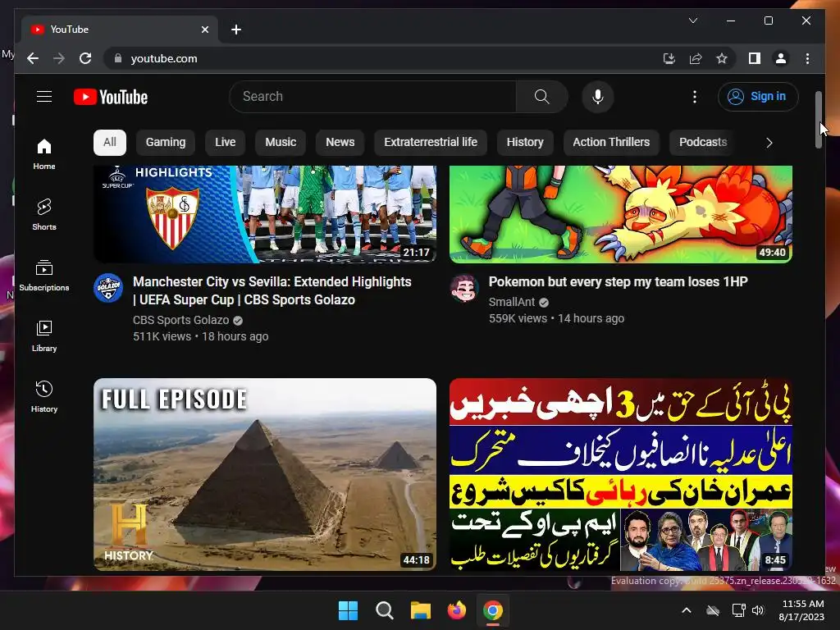The height and width of the screenshot is (630, 840).
Task: Open a new browser tab
Action: tap(236, 30)
